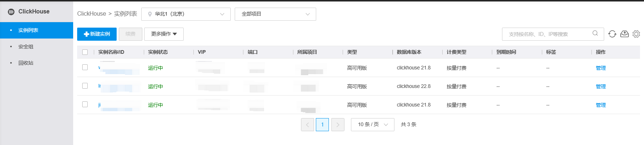Image resolution: width=644 pixels, height=145 pixels.
Task: Go to previous page arrow
Action: pos(308,125)
